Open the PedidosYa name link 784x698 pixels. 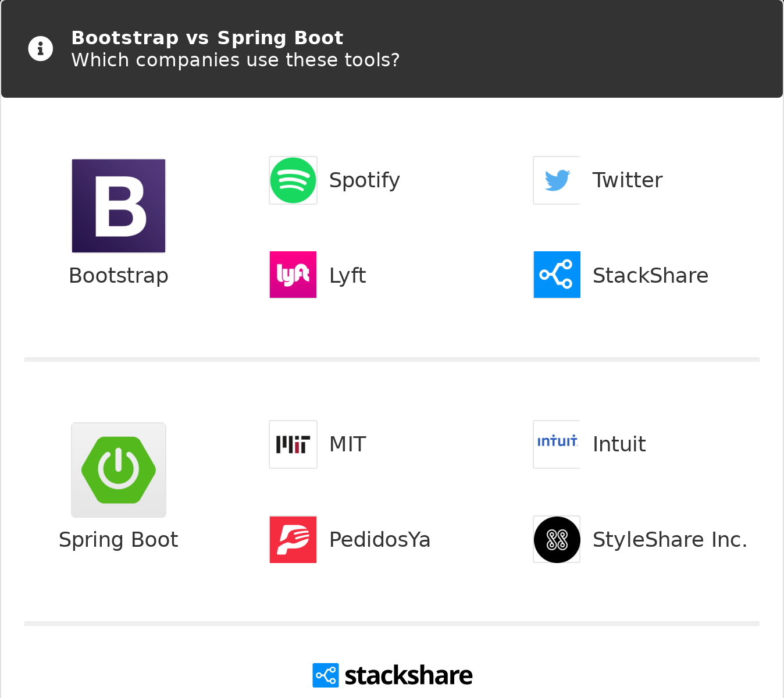380,540
